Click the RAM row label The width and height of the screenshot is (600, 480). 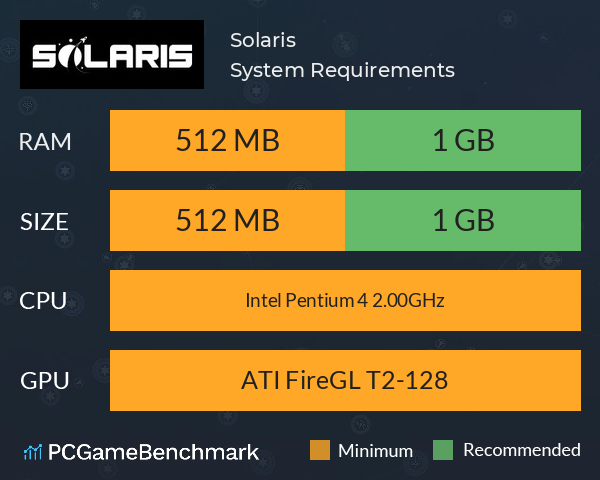click(x=45, y=142)
